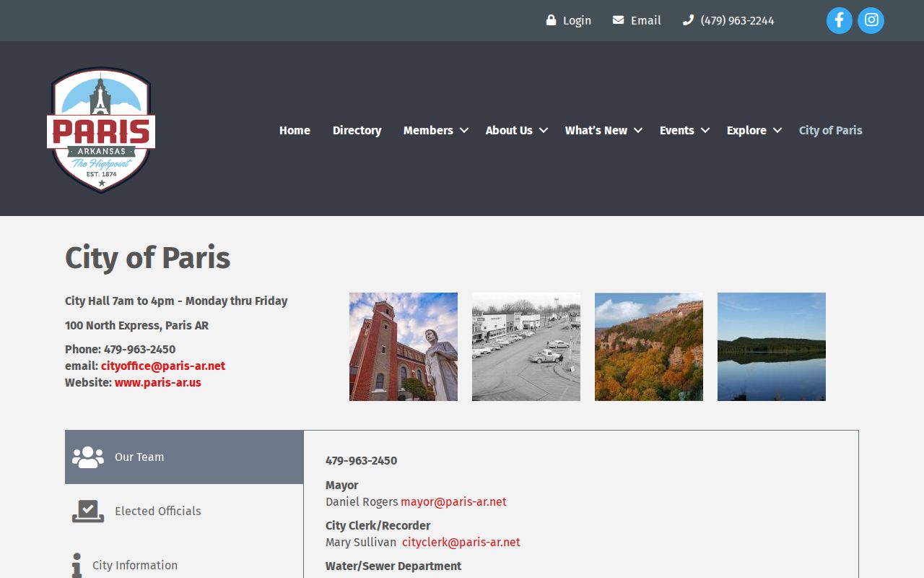
Task: Click the City Information info icon
Action: 77,565
